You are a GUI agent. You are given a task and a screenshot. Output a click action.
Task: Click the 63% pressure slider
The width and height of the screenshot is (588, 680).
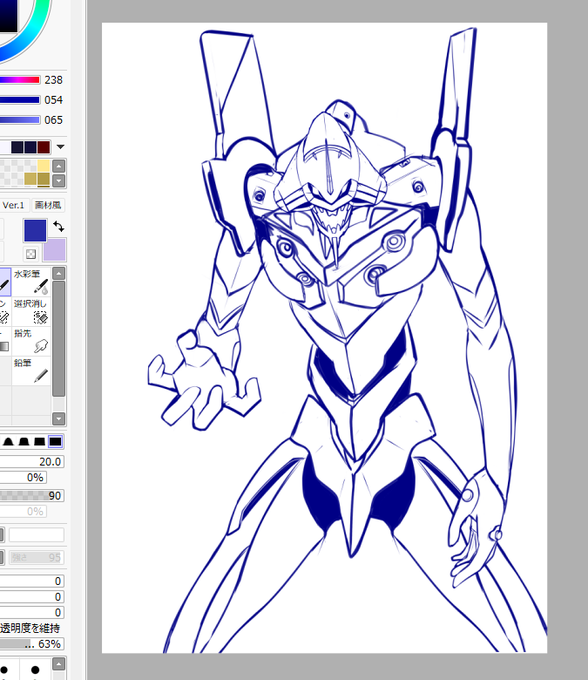[32, 644]
